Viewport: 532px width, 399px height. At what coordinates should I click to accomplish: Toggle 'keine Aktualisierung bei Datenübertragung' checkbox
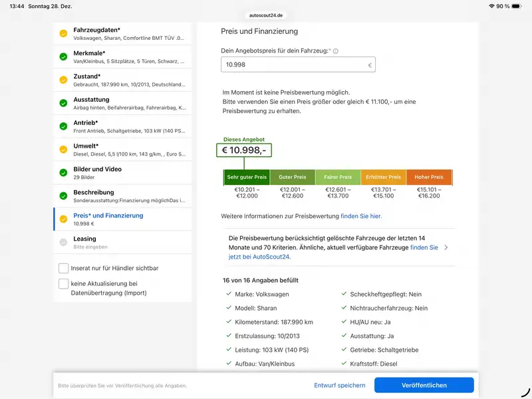64,283
